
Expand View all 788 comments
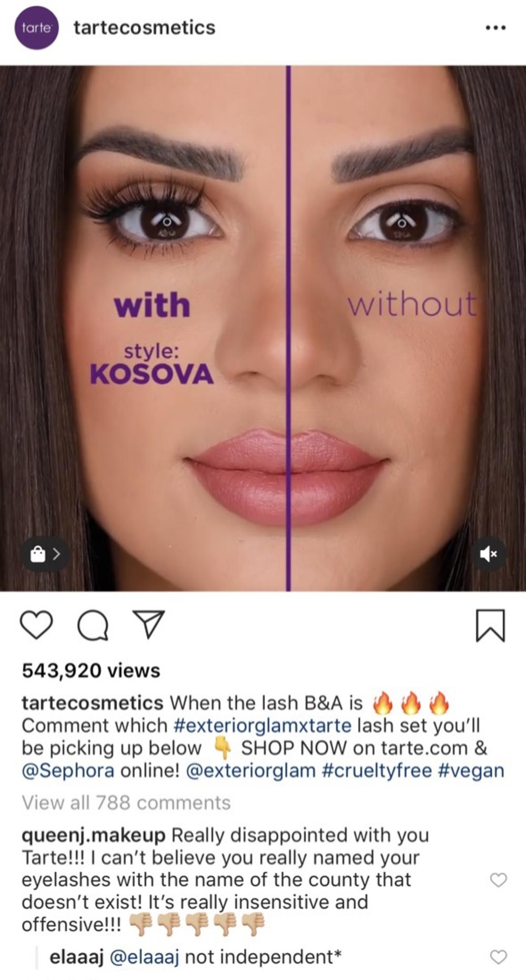[x=126, y=802]
